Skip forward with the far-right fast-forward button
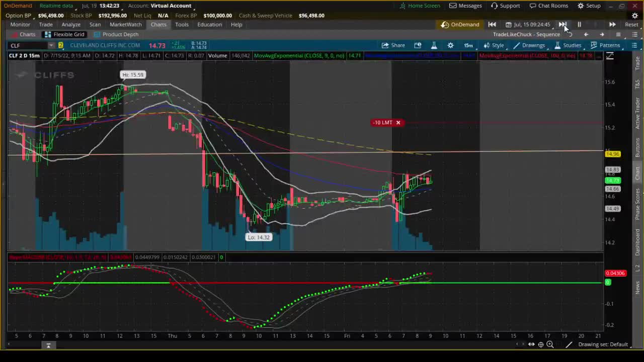 (x=612, y=24)
